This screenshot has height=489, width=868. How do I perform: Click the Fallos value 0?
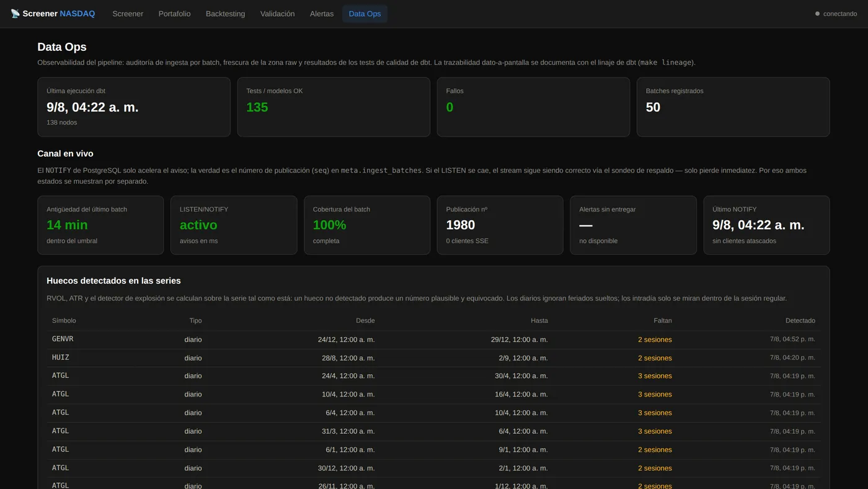pos(449,107)
